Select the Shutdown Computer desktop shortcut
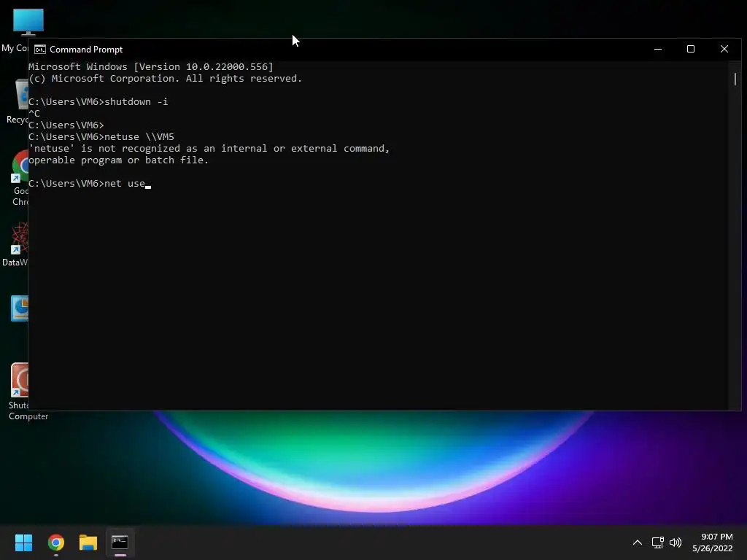Viewport: 747px width, 560px height. [x=19, y=380]
